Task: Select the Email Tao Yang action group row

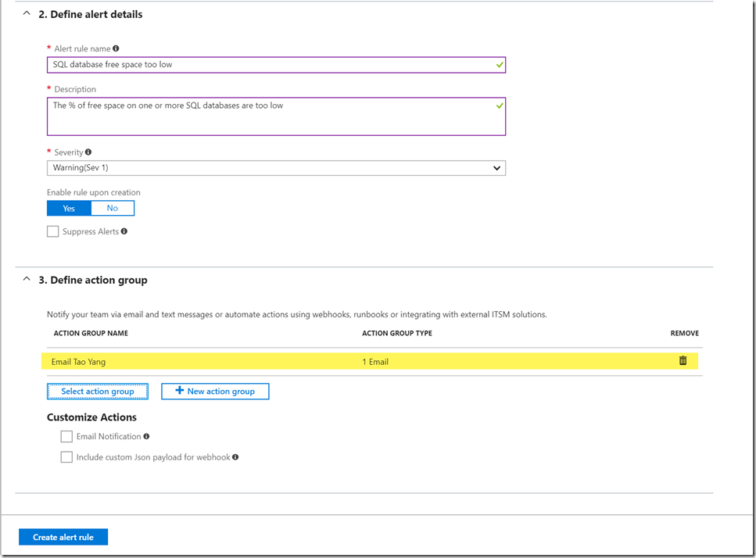Action: coord(370,361)
